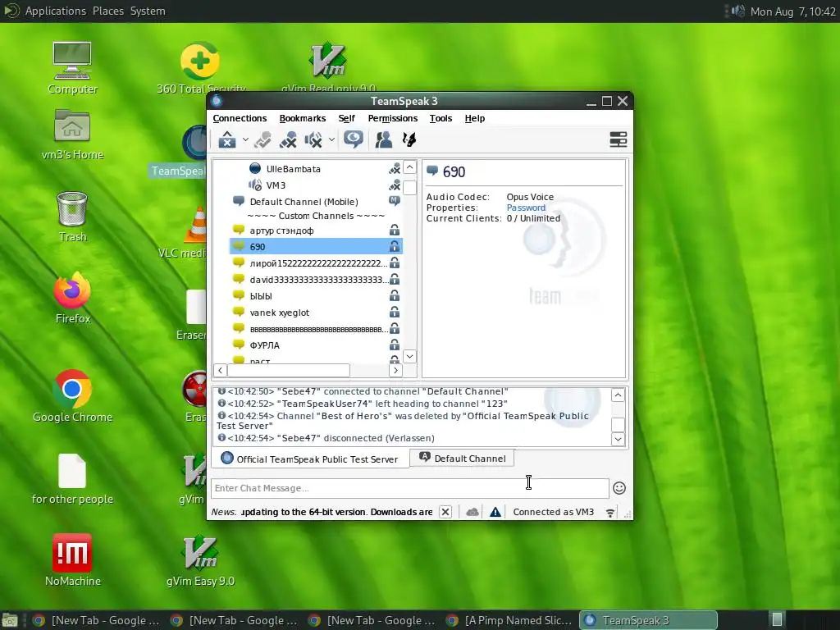The height and width of the screenshot is (630, 840).
Task: Select channel vanek xyeglot
Action: pos(280,313)
